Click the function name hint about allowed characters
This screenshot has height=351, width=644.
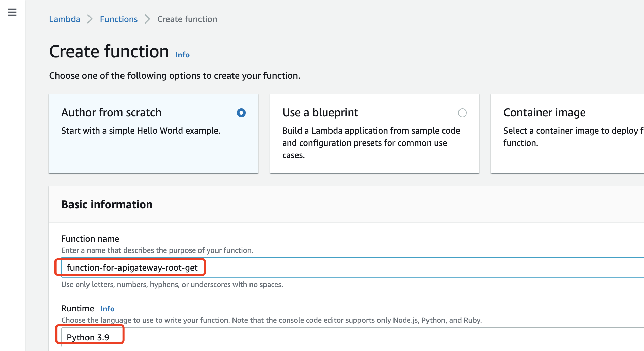click(172, 284)
